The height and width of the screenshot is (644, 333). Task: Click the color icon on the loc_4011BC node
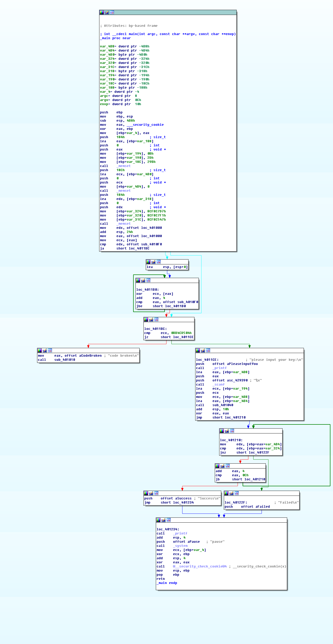pyautogui.click(x=146, y=320)
